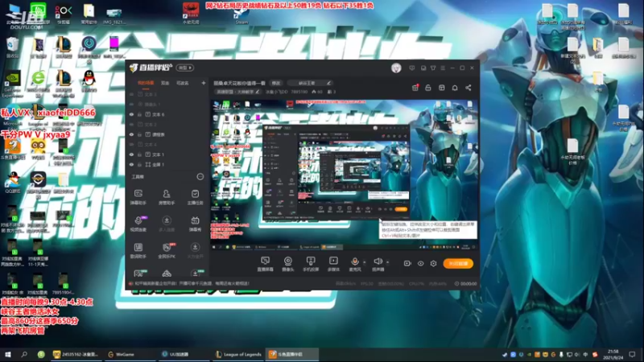Click the 麦克风 microphone icon
This screenshot has height=362, width=644.
click(x=354, y=261)
